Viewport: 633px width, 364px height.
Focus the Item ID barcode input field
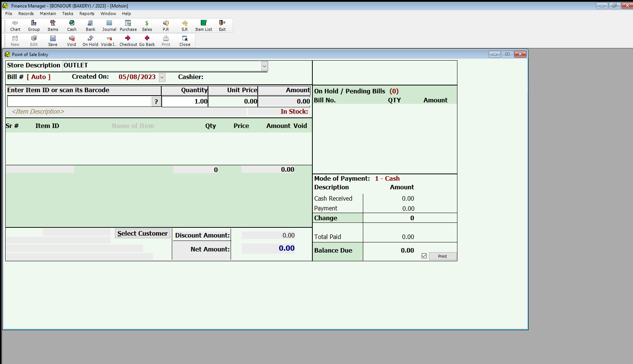79,102
